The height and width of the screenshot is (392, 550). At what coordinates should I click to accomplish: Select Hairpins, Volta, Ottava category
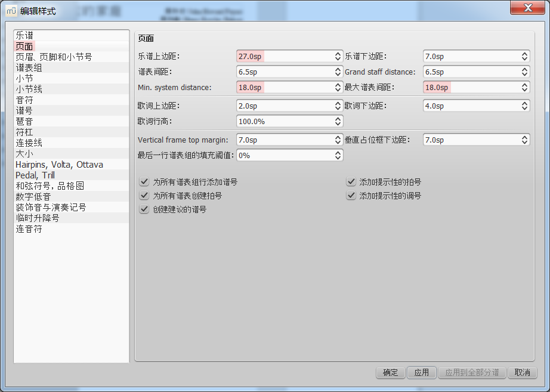pyautogui.click(x=59, y=164)
